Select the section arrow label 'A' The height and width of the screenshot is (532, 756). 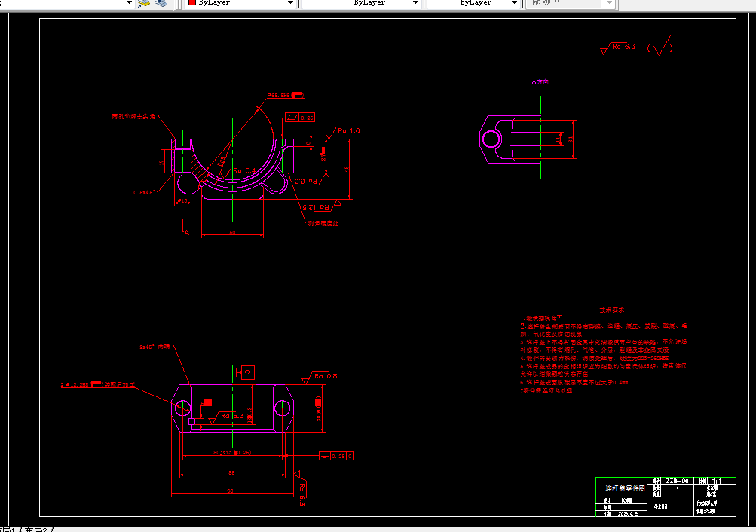187,233
